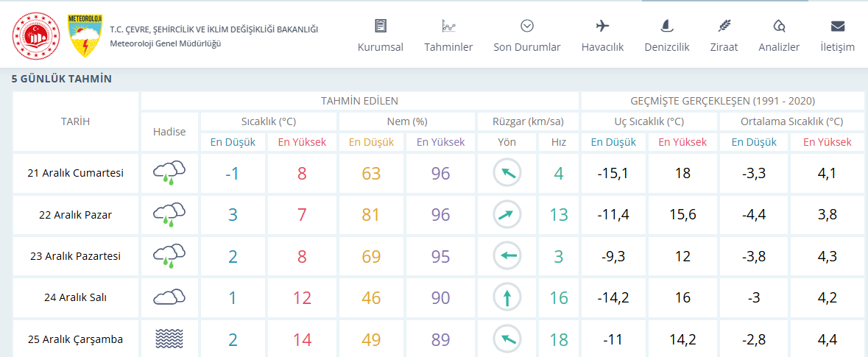Screen dimensions: 868x357
Task: Click the 5 GÜNLÜK TAHMİN heading
Action: pos(62,79)
